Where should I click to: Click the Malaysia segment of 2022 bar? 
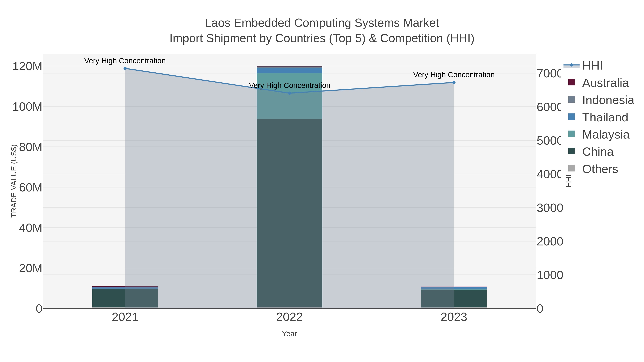click(289, 96)
